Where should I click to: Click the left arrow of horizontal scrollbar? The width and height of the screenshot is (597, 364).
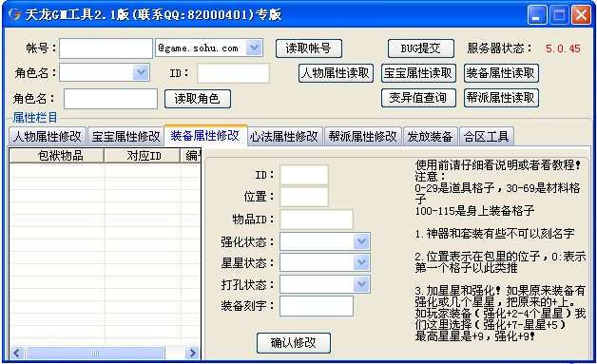[17, 353]
